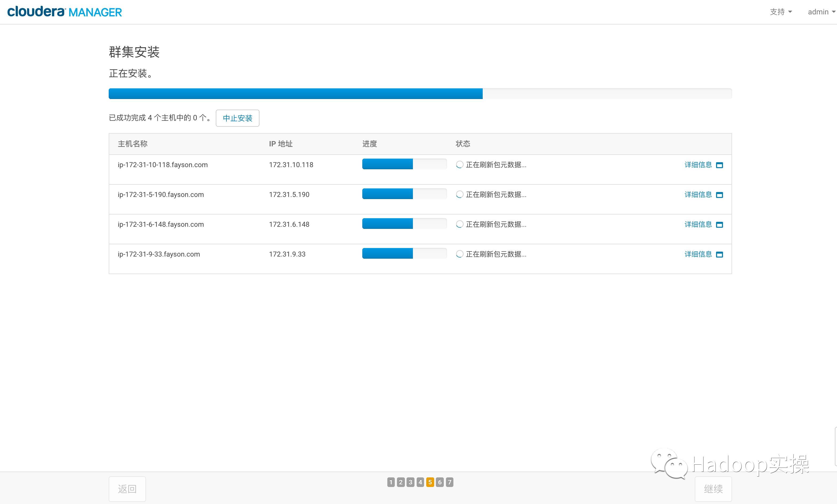Open the admin user dropdown

[821, 12]
